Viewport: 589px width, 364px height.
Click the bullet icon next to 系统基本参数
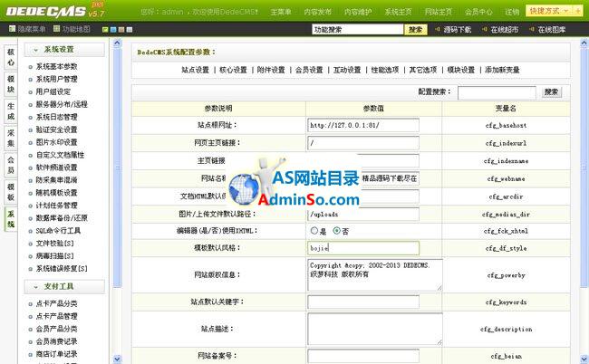tap(31, 67)
